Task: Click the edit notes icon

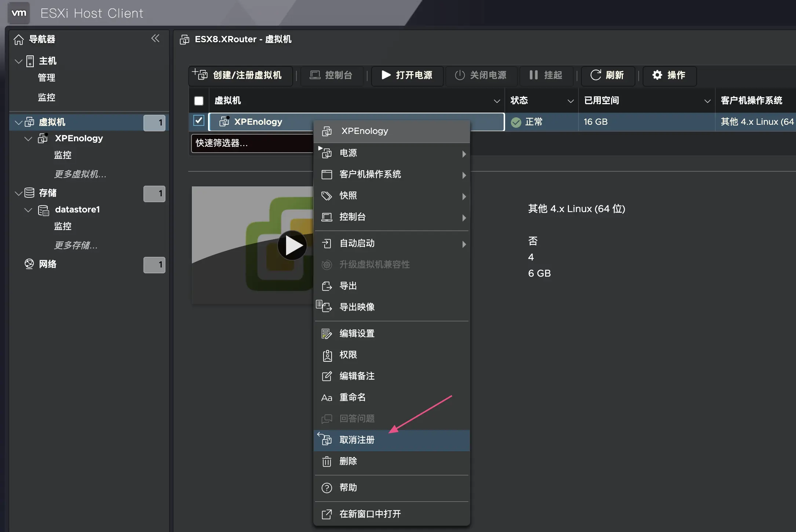Action: click(326, 376)
